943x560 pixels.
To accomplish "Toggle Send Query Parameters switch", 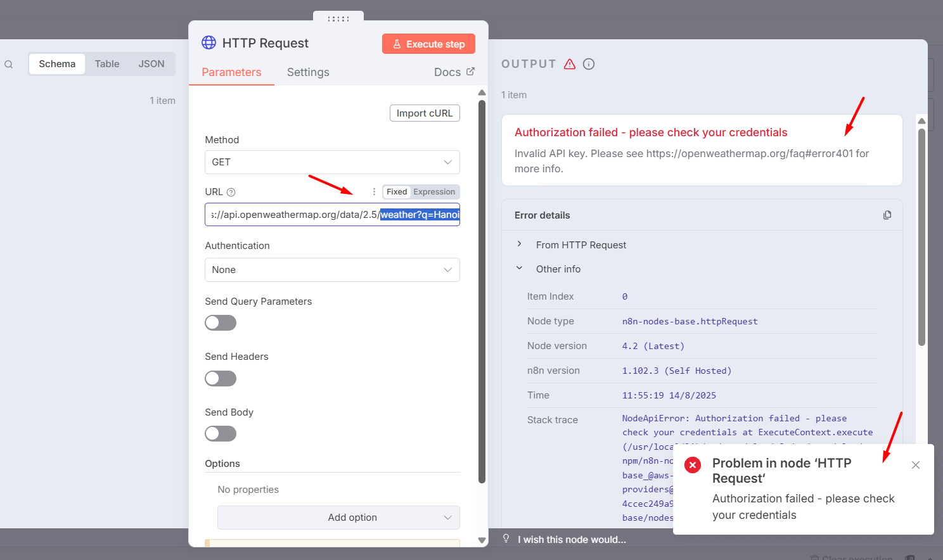I will pos(221,323).
